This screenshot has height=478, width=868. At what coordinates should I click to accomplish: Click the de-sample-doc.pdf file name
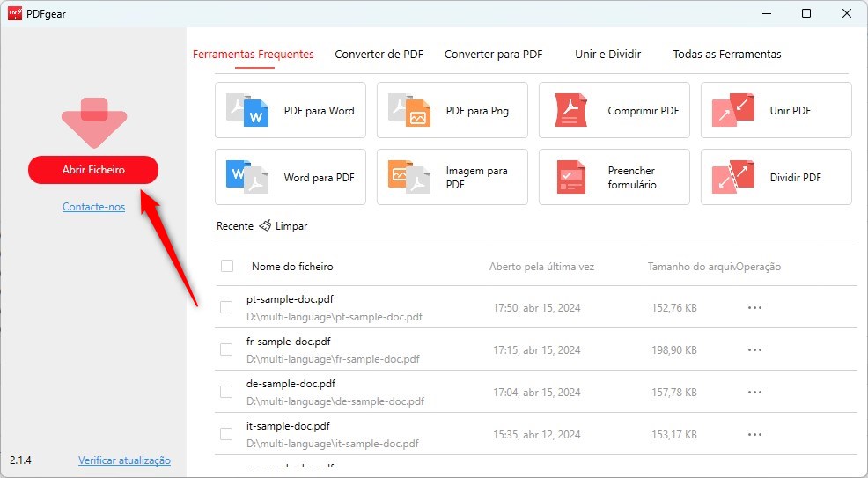coord(291,384)
